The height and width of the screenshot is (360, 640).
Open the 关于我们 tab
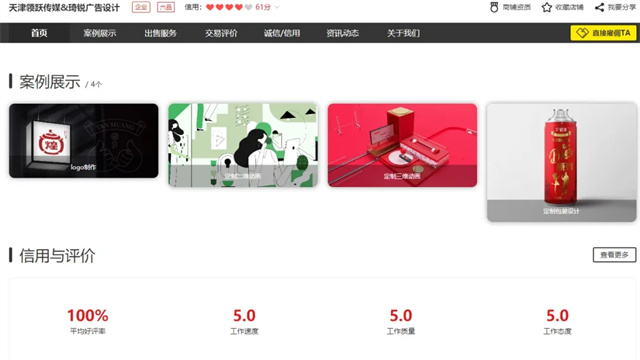pyautogui.click(x=403, y=33)
